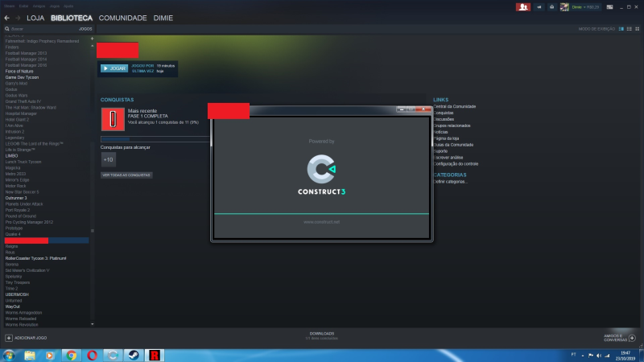Open the Configuração do controle link
The image size is (644, 362).
coord(456,164)
